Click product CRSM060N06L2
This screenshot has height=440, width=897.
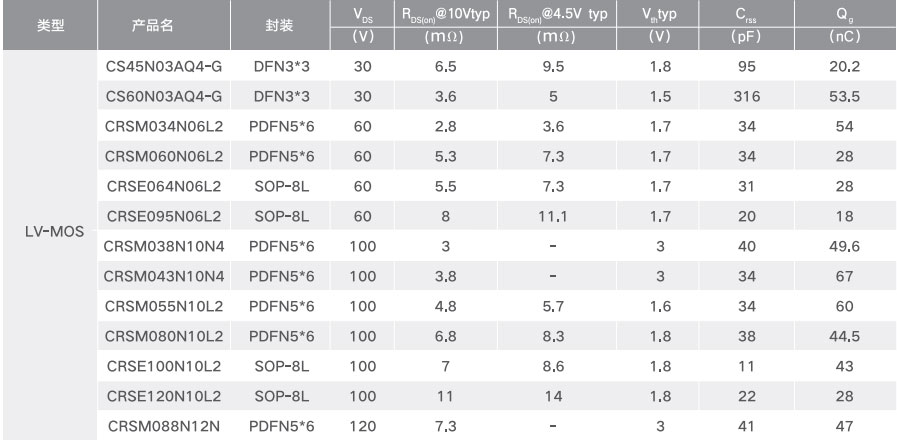coord(164,156)
